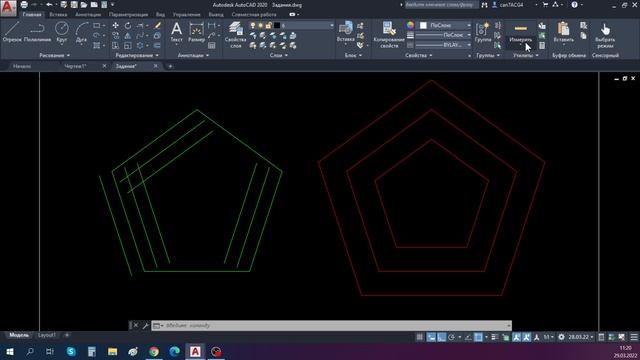The width and height of the screenshot is (640, 360).
Task: Click the Copy clipboard icon
Action: pyautogui.click(x=583, y=36)
